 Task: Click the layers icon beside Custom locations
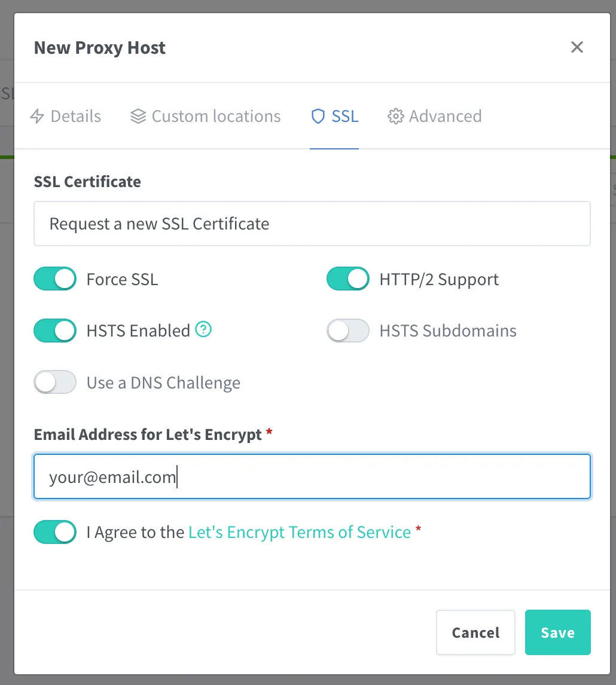tap(138, 116)
